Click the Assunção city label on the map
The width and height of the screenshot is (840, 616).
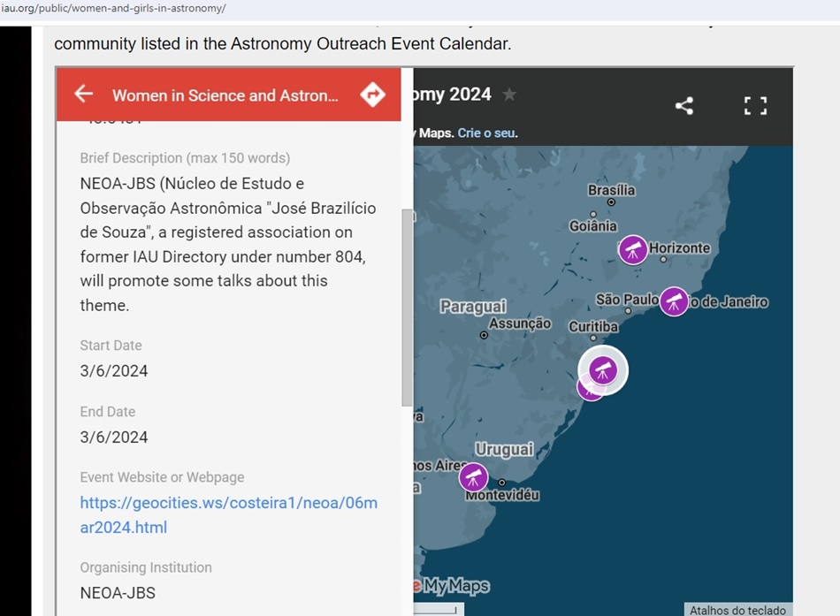click(520, 323)
